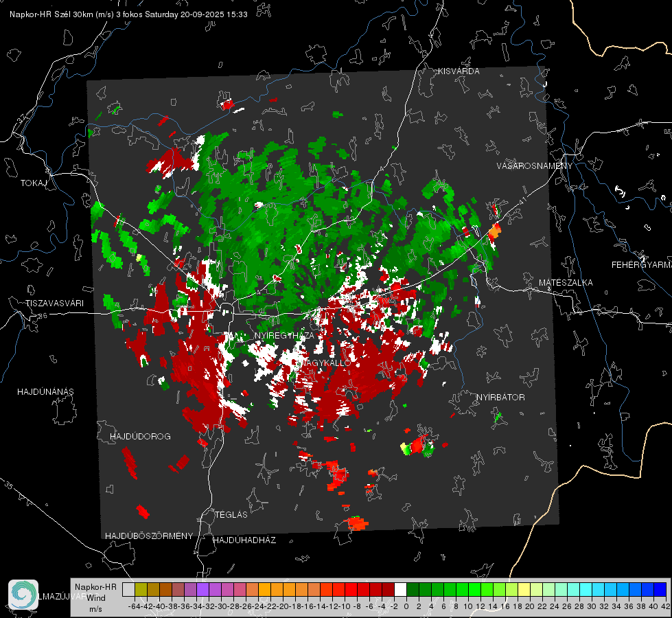
Task: Select the TÉGLÁS town label
Action: click(x=231, y=514)
